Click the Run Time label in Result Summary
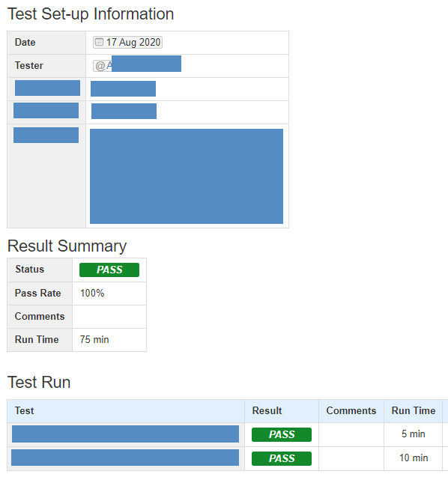Viewport: 448px width, 477px height. click(x=37, y=339)
